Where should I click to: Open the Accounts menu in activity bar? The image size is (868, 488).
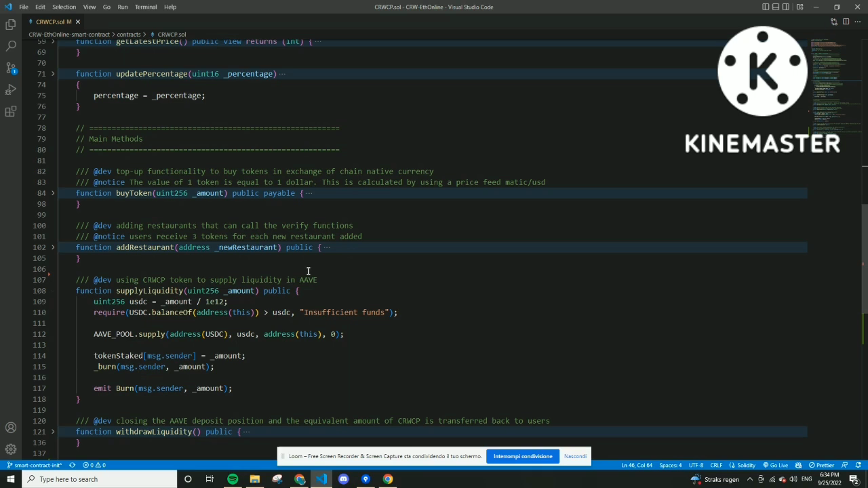pos(11,428)
